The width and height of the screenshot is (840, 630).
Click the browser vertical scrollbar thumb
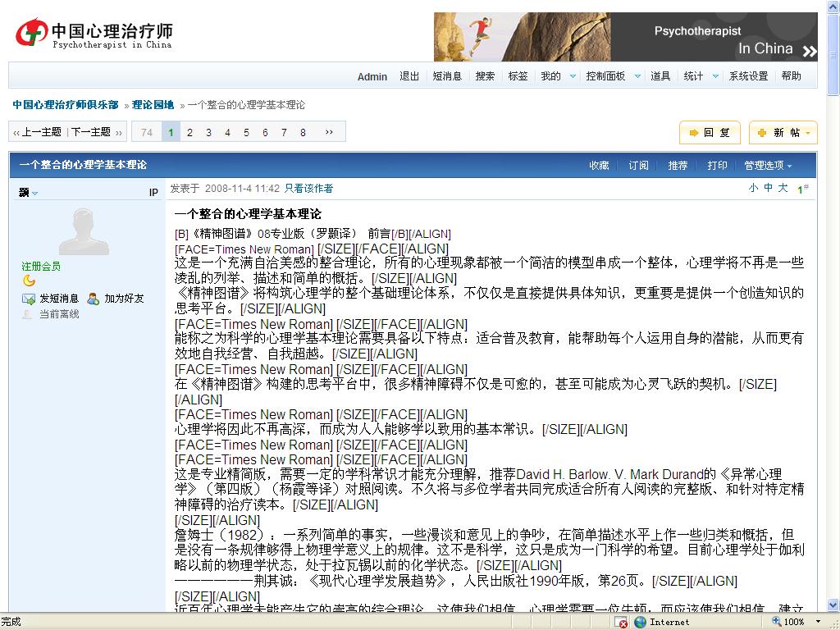[833, 53]
